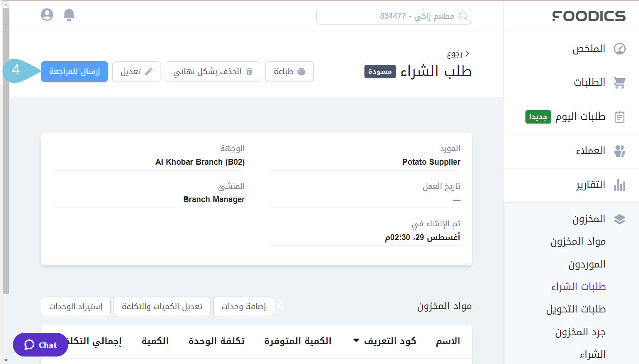This screenshot has height=364, width=639.
Task: Click the shopping cart icon for الطلبات
Action: coord(619,83)
